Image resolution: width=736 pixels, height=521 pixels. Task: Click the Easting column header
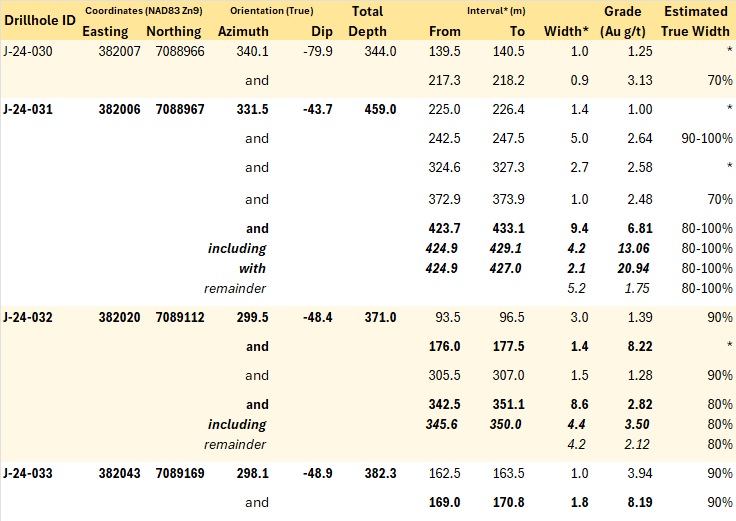[x=105, y=31]
